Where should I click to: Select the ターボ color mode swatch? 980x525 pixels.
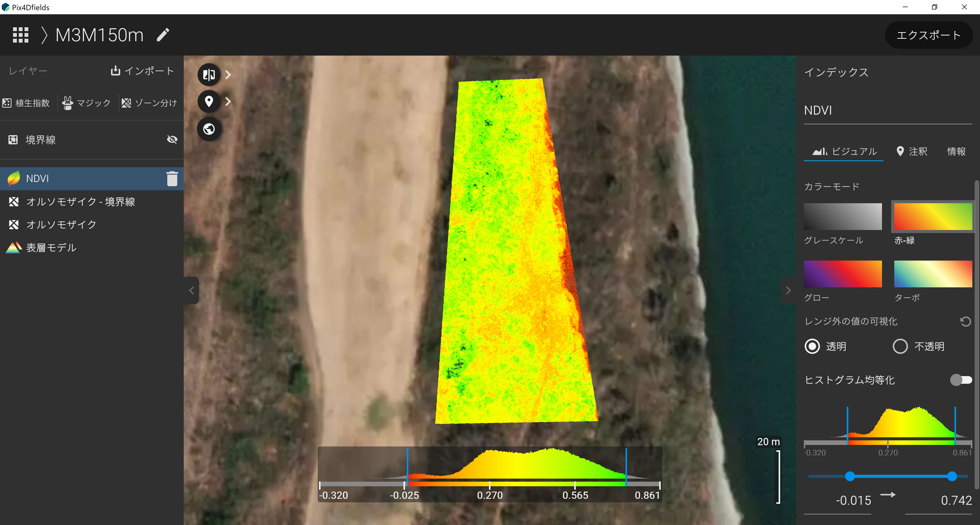tap(933, 274)
